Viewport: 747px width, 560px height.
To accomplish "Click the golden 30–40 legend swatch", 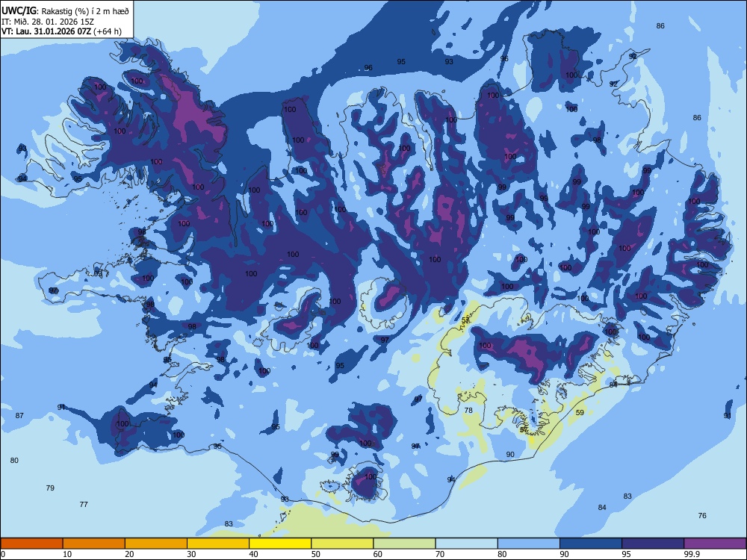I will pos(218,544).
